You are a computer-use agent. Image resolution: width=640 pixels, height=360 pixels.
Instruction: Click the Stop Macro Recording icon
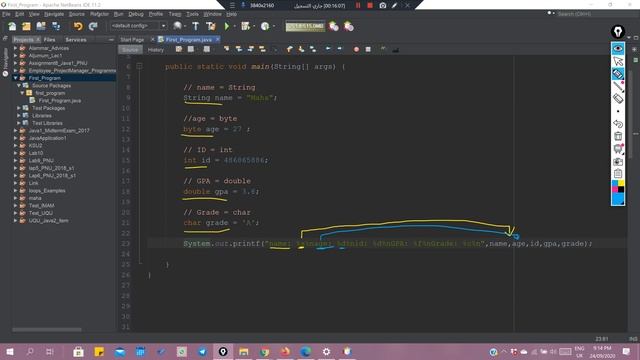click(x=368, y=49)
